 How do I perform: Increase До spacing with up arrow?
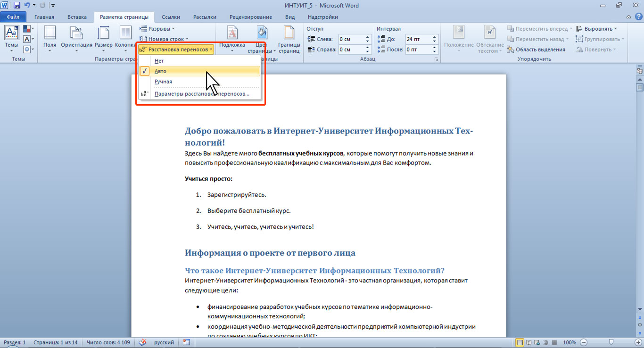click(x=435, y=37)
